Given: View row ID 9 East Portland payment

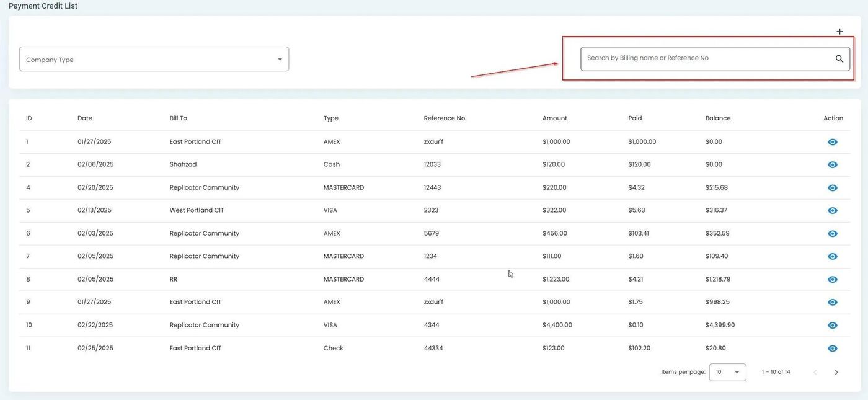Looking at the screenshot, I should click(x=833, y=303).
